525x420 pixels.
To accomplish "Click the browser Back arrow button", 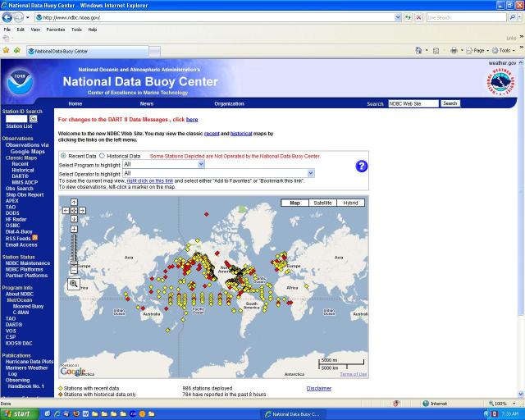I will [x=7, y=17].
